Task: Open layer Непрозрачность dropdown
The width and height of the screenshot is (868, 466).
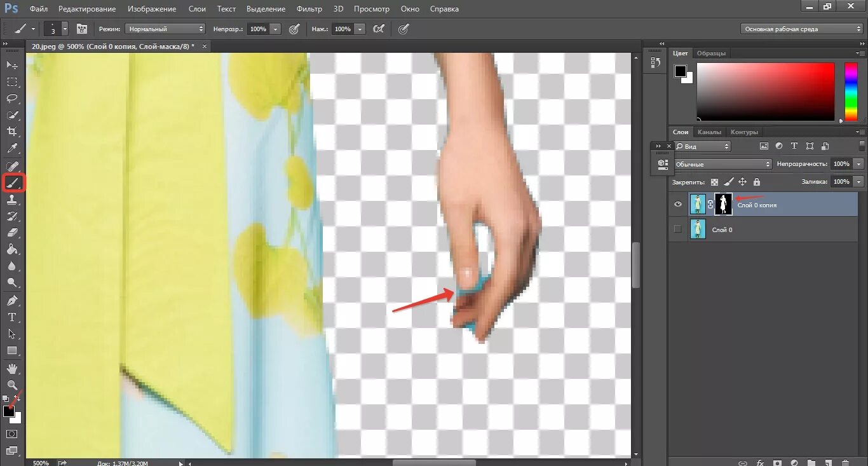Action: [x=859, y=164]
